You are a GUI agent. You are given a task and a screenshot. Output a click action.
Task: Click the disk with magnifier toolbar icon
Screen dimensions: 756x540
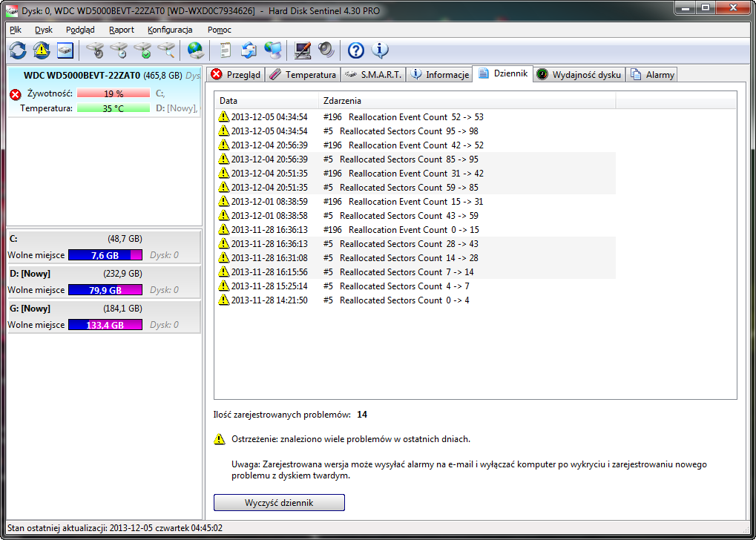(167, 50)
